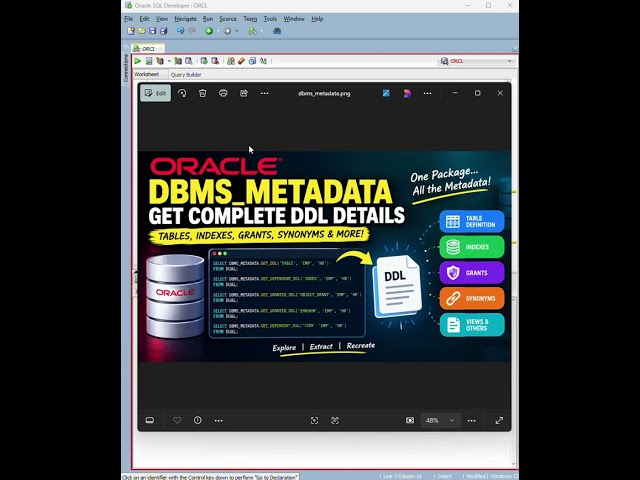640x480 pixels.
Task: Click the Save icon in SQL Developer toolbar
Action: coord(153,31)
